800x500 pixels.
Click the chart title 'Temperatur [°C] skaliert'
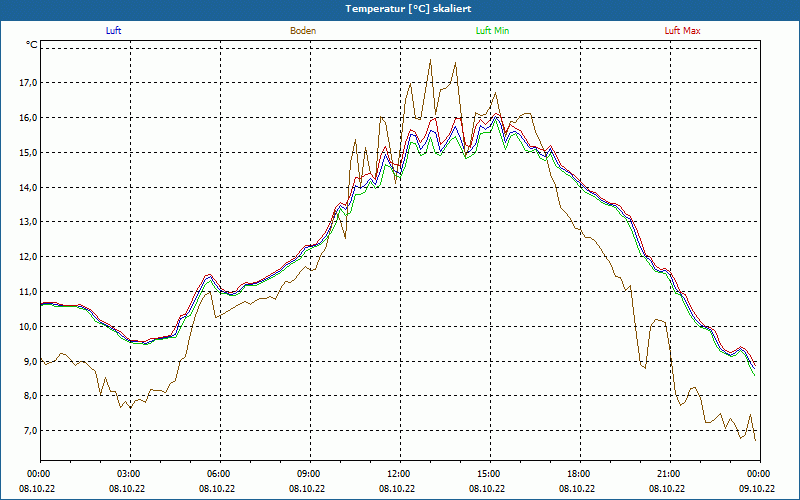(408, 9)
